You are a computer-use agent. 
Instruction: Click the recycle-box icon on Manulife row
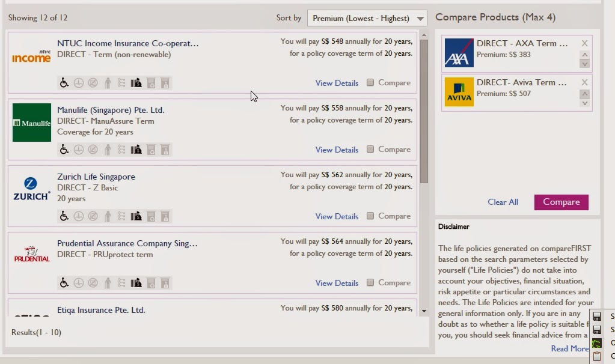pyautogui.click(x=151, y=150)
